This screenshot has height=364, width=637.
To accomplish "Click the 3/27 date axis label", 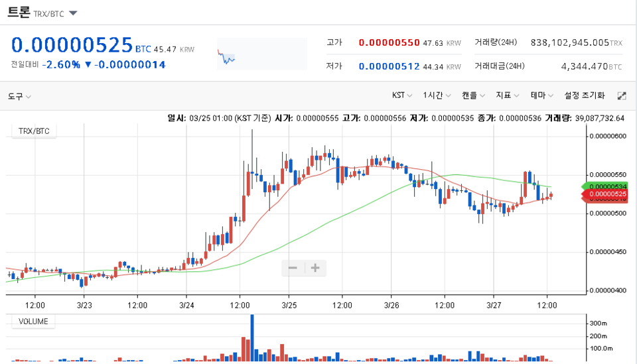I will coord(494,305).
